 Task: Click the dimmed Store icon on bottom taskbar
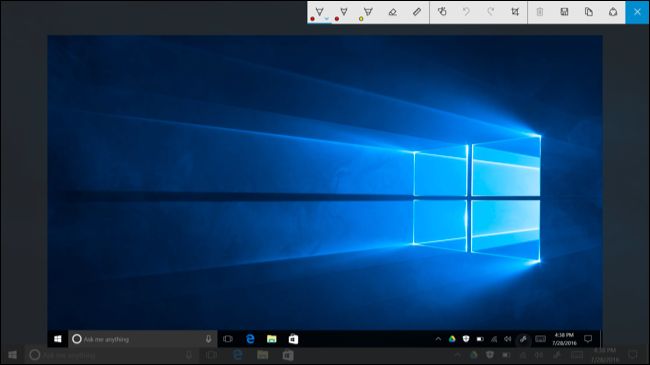288,355
